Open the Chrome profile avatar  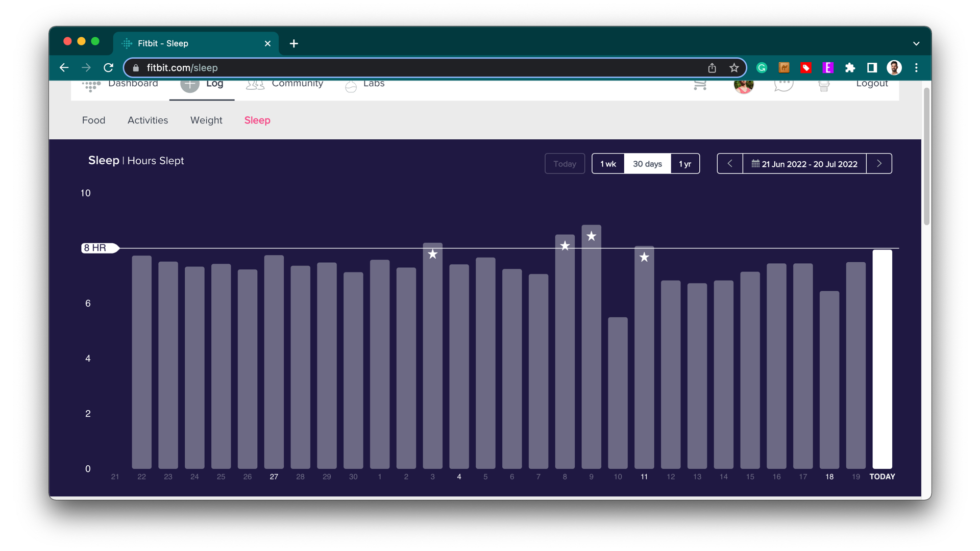coord(894,67)
